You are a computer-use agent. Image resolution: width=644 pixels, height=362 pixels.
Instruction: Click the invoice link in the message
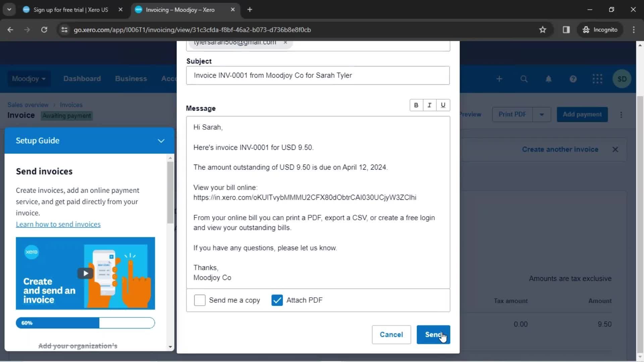pos(305,197)
